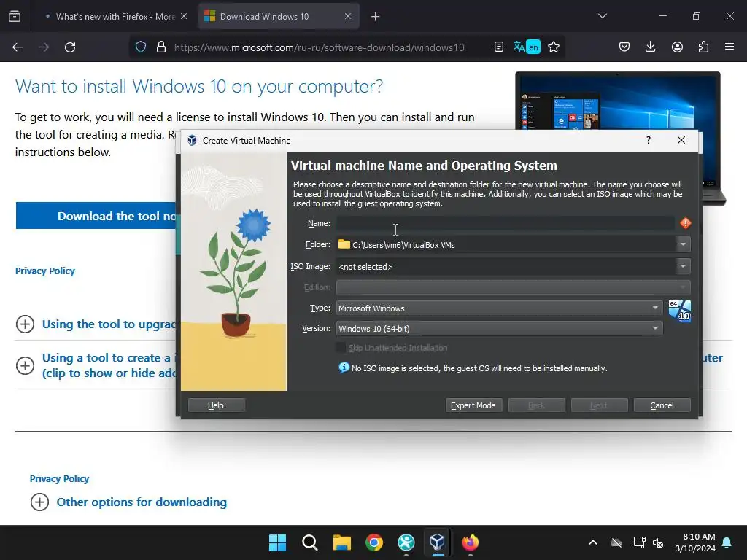This screenshot has height=560, width=747.
Task: Open Windows Start menu
Action: (277, 542)
